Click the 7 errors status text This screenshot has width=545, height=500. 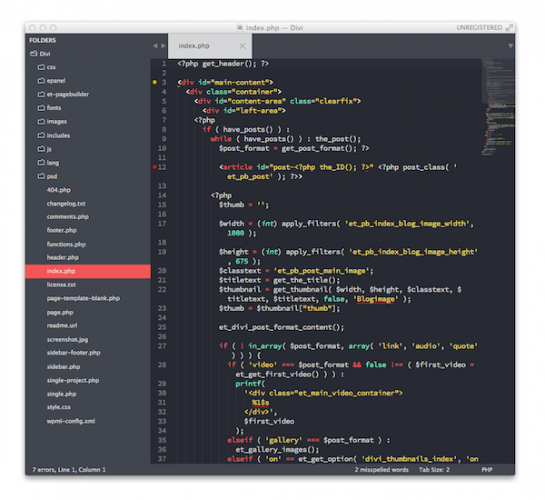[x=44, y=470]
